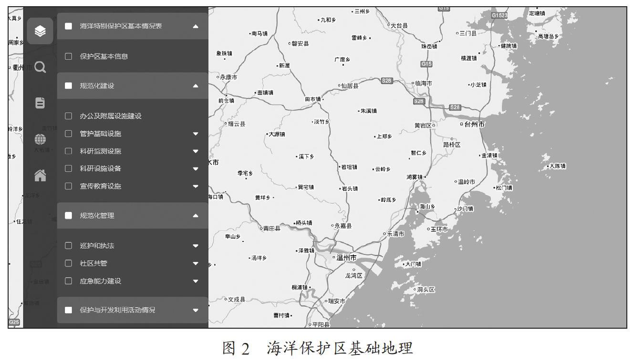Click 永嘉县 label on the map
The width and height of the screenshot is (644, 364).
click(343, 226)
